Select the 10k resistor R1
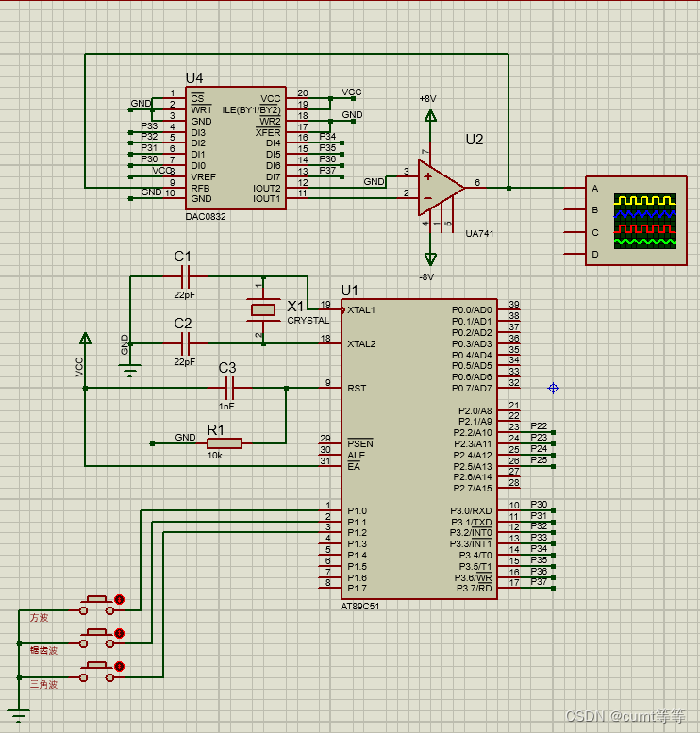The image size is (700, 733). [224, 443]
